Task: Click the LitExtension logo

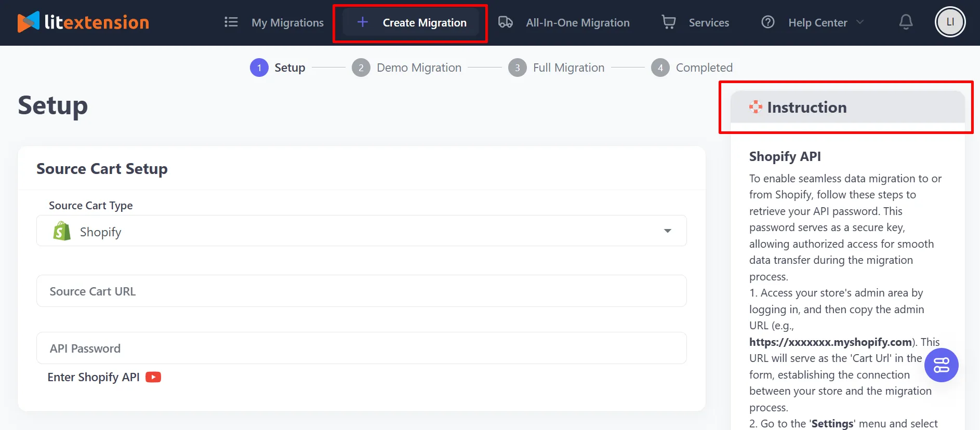Action: tap(83, 22)
